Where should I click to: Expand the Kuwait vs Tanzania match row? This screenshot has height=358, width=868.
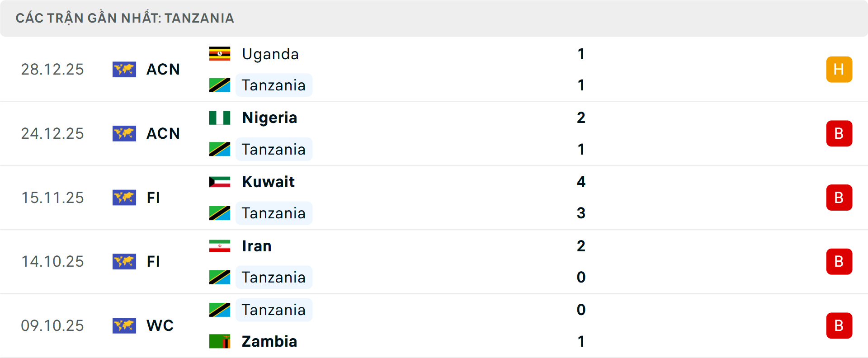[434, 198]
